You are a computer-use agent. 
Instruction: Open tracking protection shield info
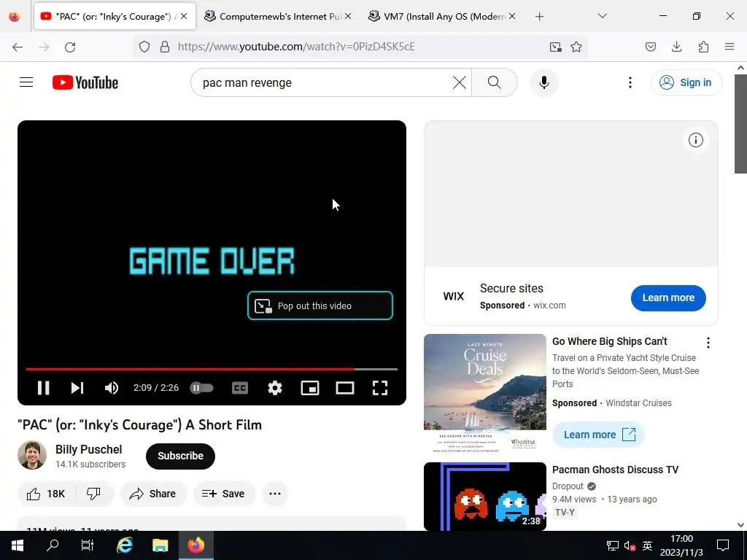pos(144,47)
